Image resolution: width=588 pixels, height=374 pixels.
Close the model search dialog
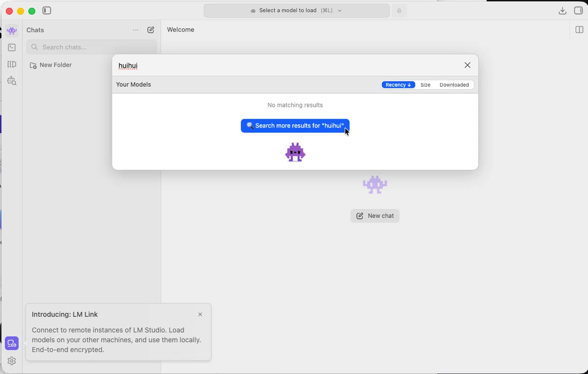click(467, 65)
